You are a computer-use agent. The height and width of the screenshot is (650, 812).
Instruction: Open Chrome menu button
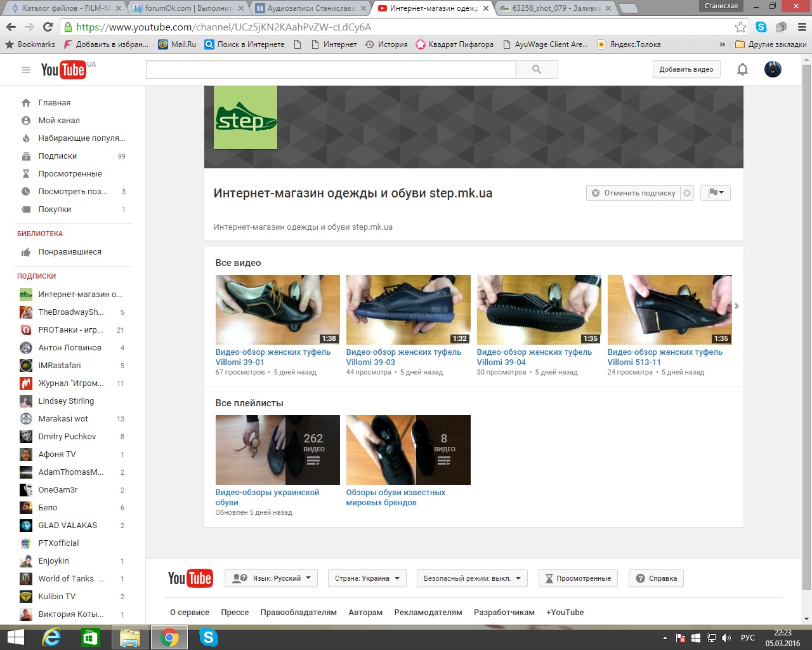[801, 27]
